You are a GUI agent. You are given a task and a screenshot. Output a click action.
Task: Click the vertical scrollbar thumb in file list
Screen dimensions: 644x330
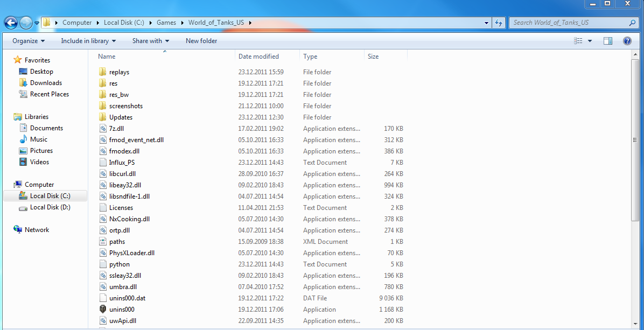click(635, 141)
